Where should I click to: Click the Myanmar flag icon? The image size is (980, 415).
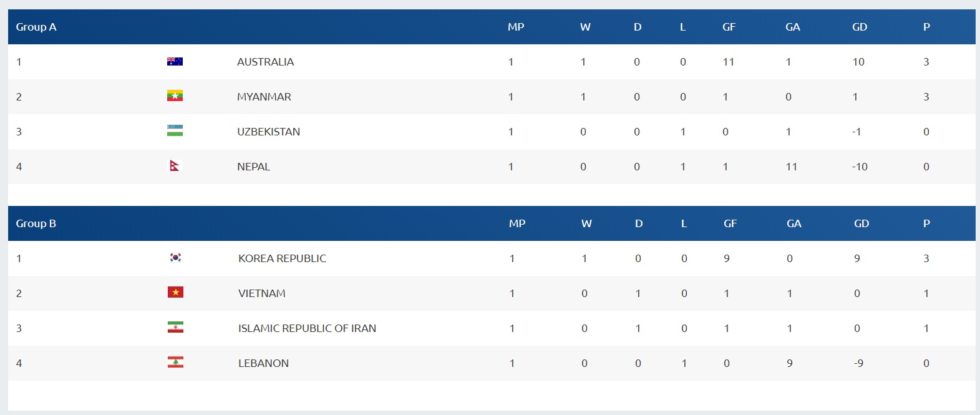click(x=175, y=96)
